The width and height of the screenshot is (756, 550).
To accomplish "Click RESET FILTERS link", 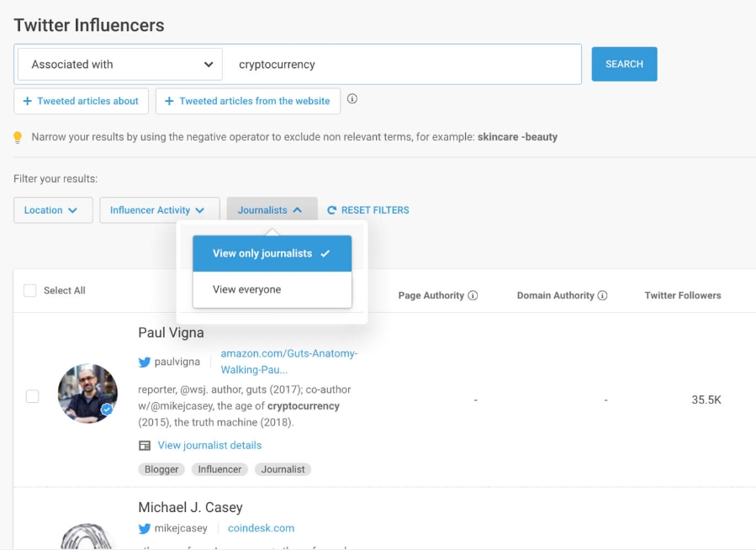I will click(367, 210).
